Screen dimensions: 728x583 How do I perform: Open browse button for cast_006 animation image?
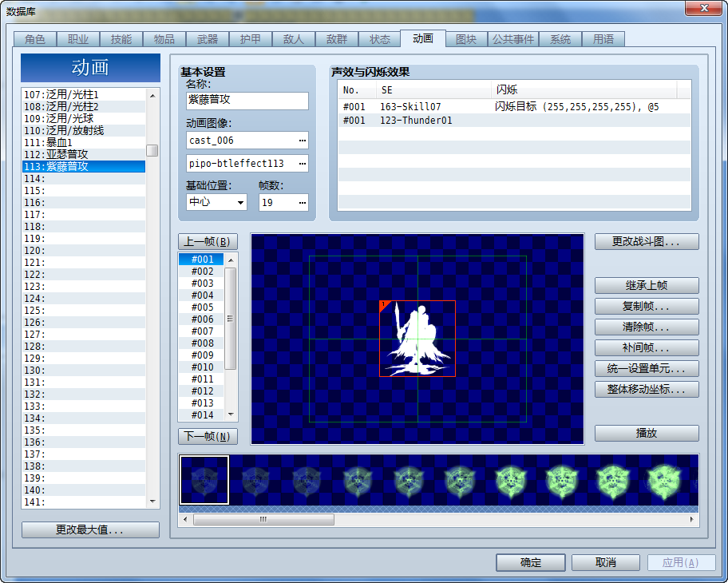coord(303,141)
